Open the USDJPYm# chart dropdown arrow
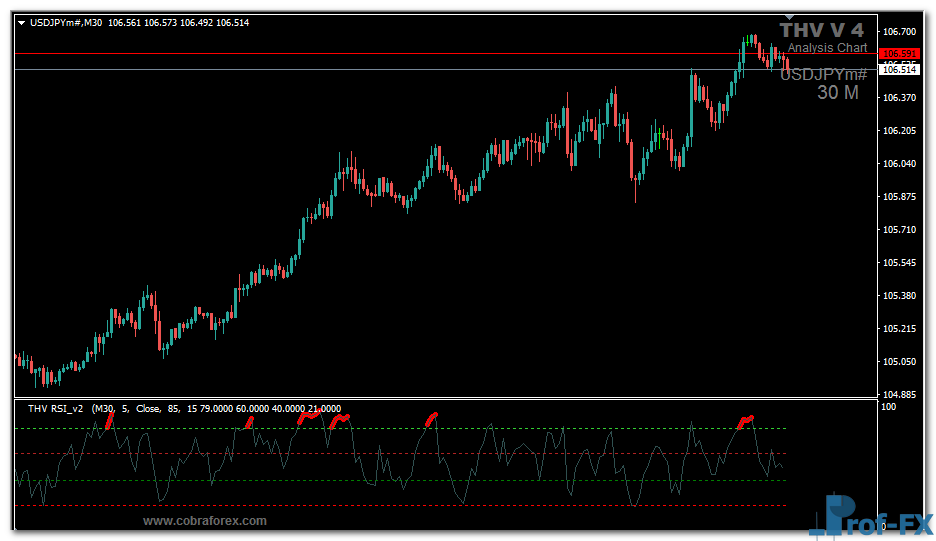The image size is (936, 541). pos(22,22)
